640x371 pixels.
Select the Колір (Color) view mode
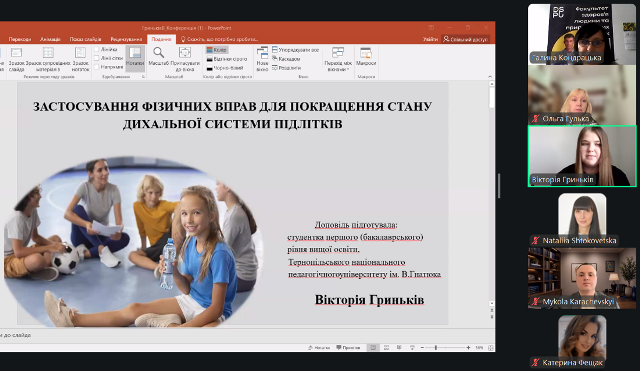[217, 50]
